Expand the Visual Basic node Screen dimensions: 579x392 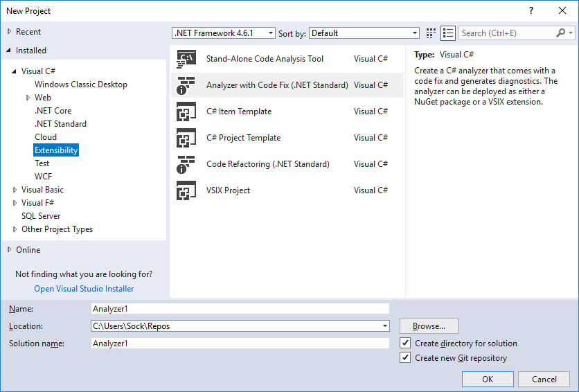[15, 190]
